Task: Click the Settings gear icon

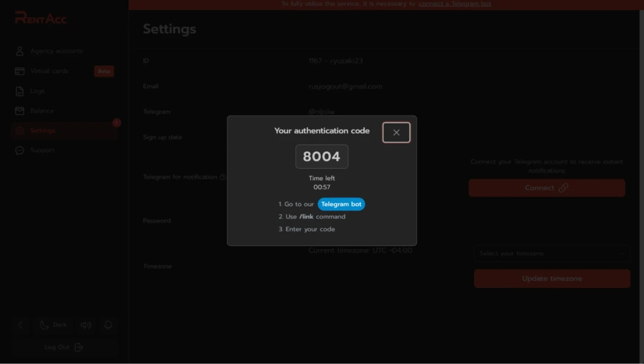Action: 19,131
